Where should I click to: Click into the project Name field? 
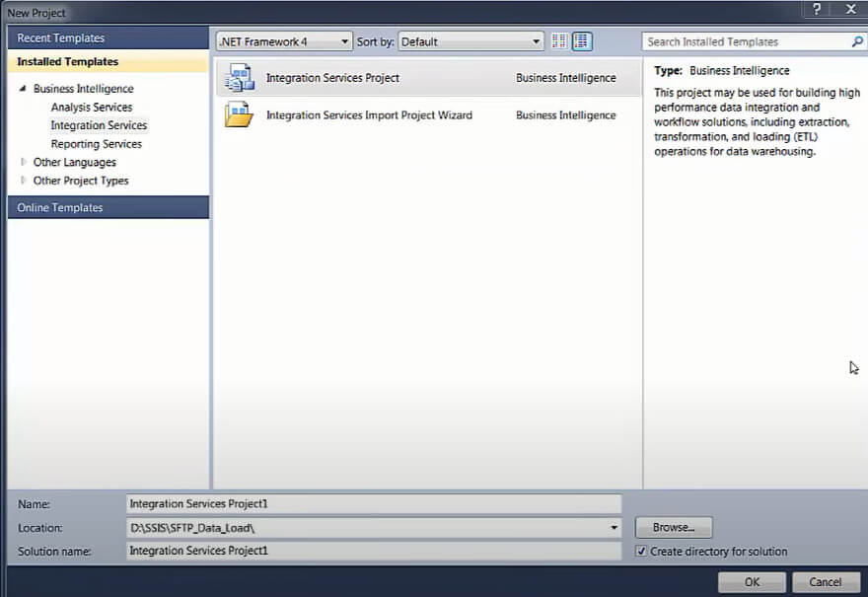pyautogui.click(x=374, y=503)
